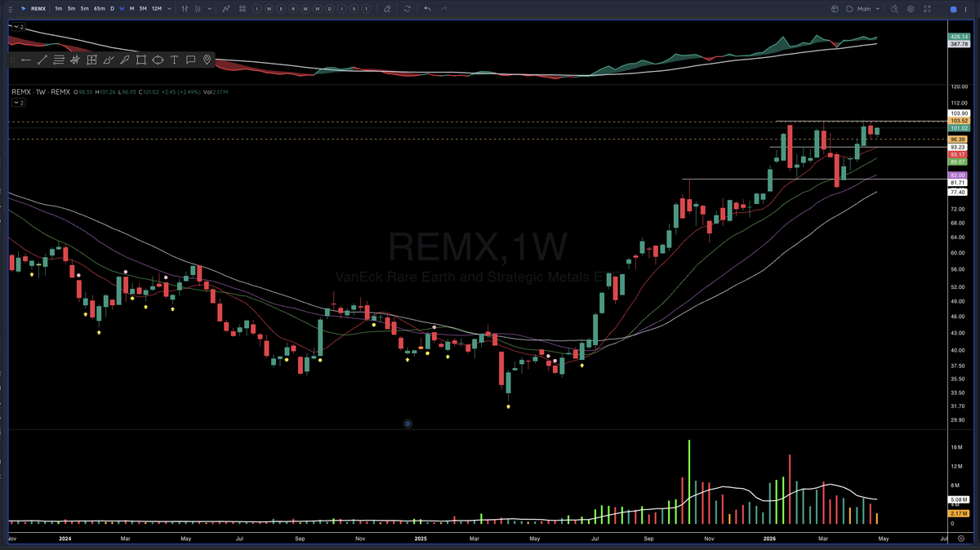
Task: Switch to daily D timeframe
Action: (112, 8)
